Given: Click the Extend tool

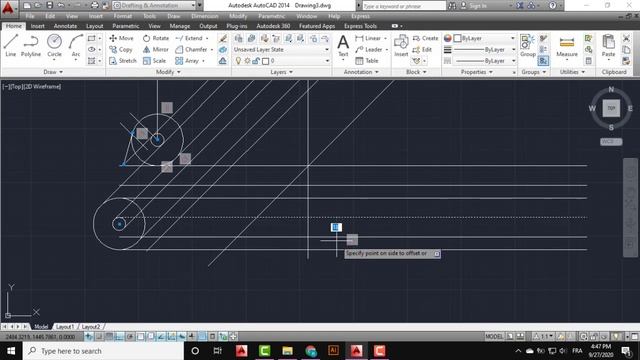Looking at the screenshot, I should click(x=189, y=38).
